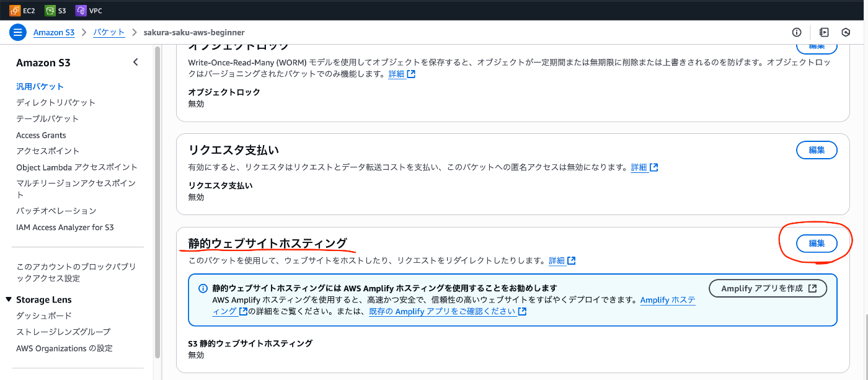Open the info panel icon in the header
Image resolution: width=868 pixels, height=380 pixels.
(797, 32)
